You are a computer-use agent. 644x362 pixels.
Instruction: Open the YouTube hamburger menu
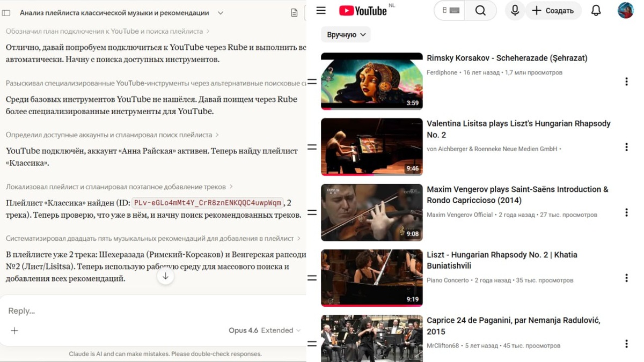point(321,10)
